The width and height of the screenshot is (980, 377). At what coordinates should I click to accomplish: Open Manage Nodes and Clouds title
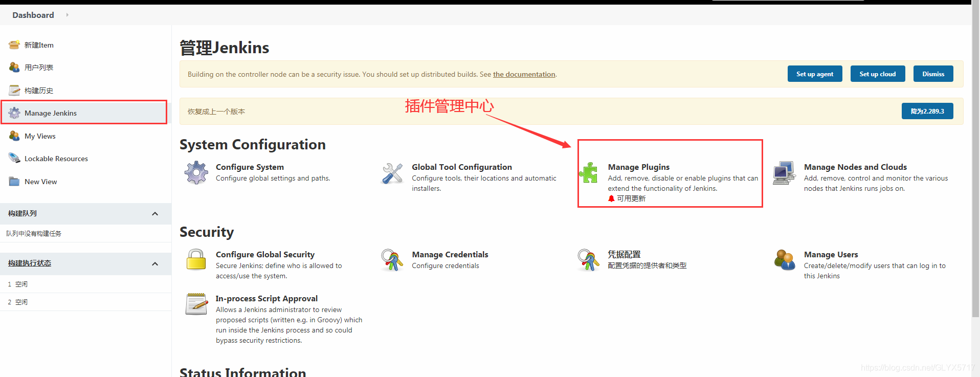(855, 167)
